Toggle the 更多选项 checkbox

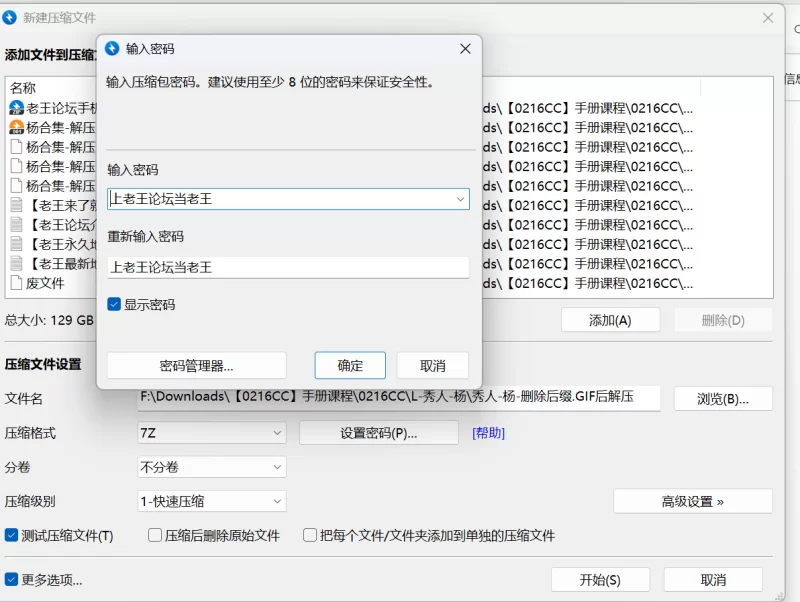tap(11, 580)
